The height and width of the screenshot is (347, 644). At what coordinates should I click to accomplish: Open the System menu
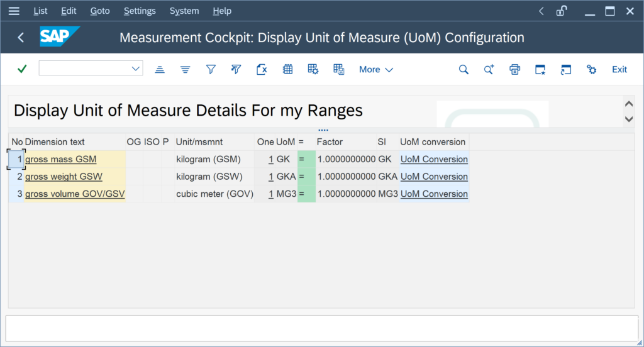pyautogui.click(x=184, y=11)
